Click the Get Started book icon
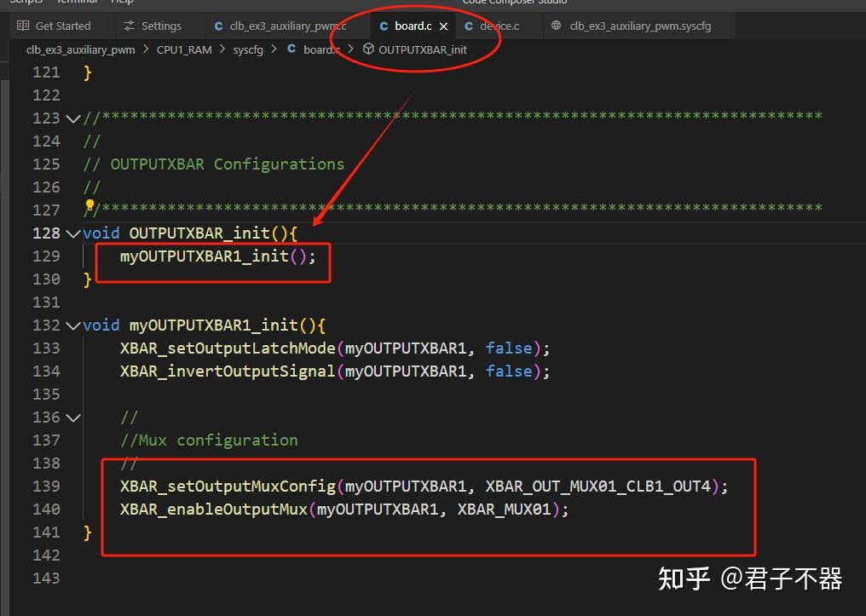Screen dimensions: 866x616 click(21, 25)
